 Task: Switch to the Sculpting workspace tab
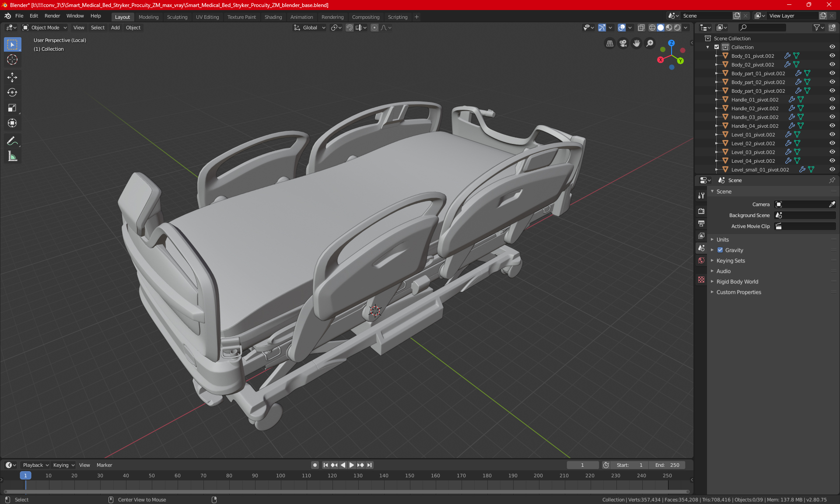tap(177, 17)
